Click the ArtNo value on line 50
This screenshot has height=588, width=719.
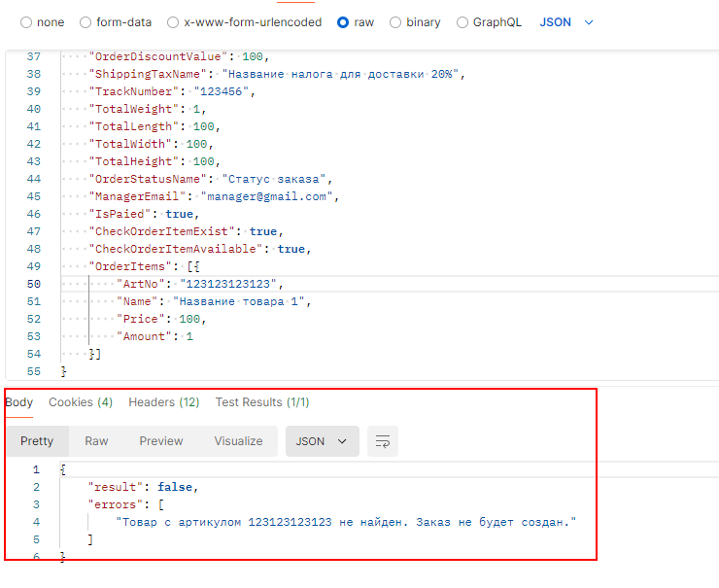click(229, 284)
